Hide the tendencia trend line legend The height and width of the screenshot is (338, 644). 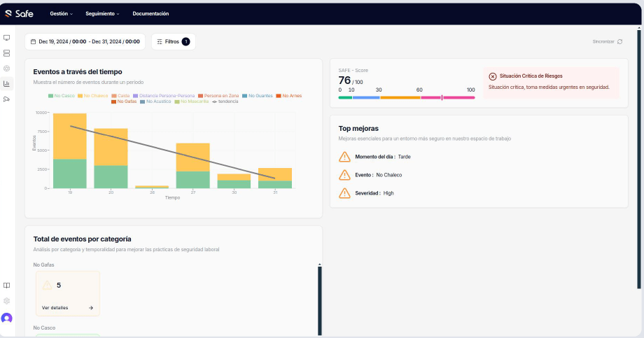click(225, 101)
